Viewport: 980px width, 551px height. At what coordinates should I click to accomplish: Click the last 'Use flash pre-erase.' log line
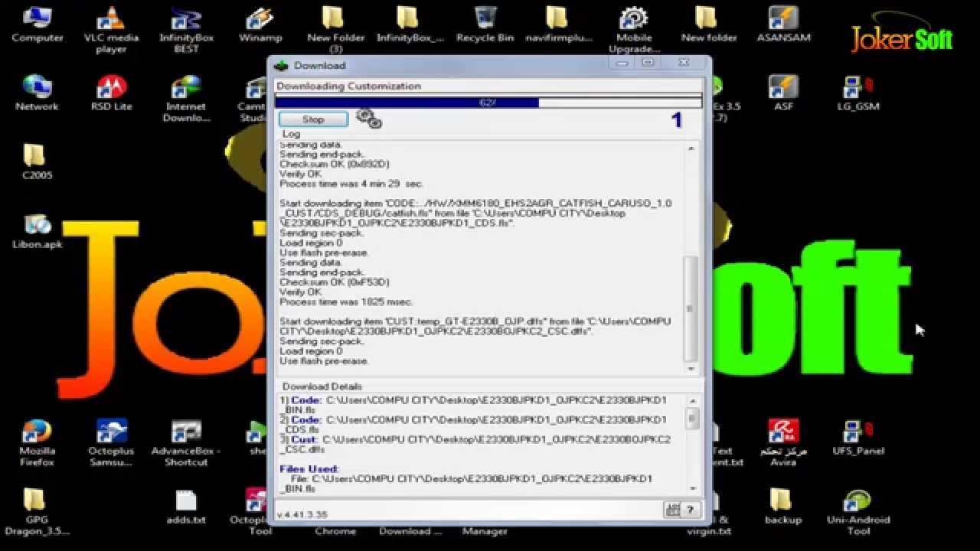(324, 360)
